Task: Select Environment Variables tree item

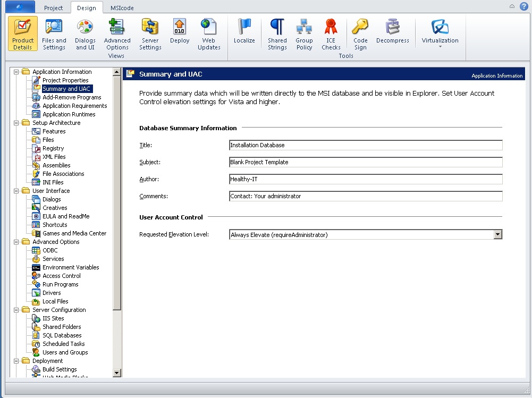Action: [x=71, y=267]
